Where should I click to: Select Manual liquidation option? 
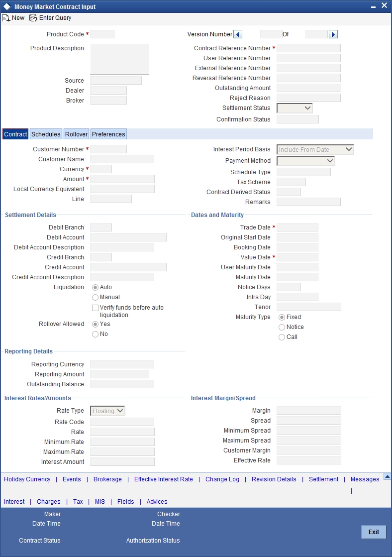pos(95,297)
